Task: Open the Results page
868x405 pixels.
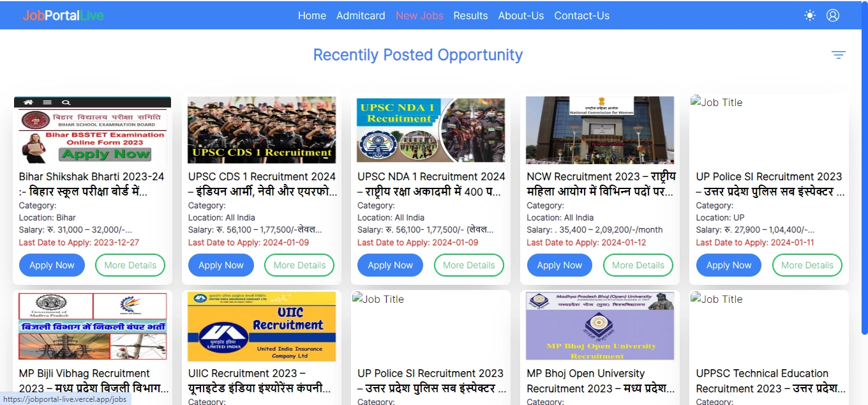Action: (x=470, y=15)
